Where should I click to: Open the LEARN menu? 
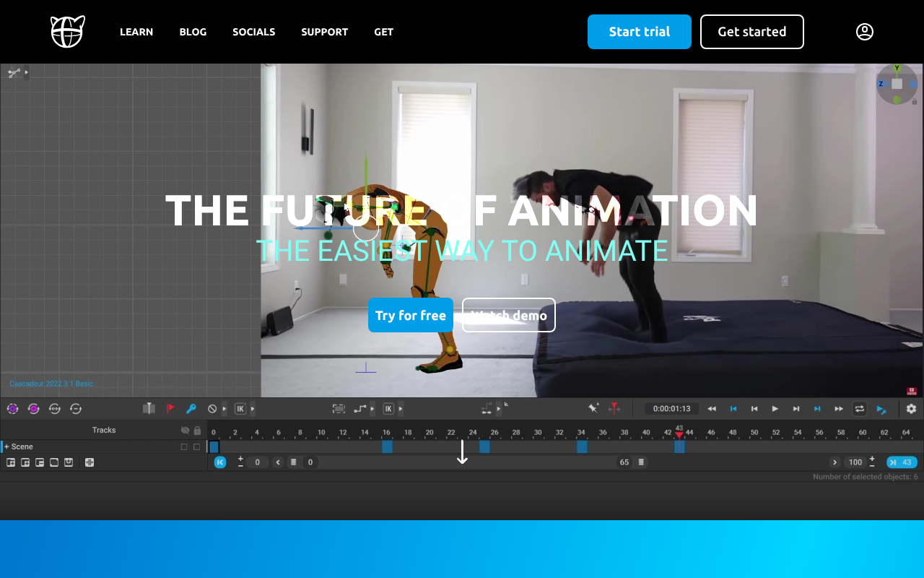click(136, 32)
